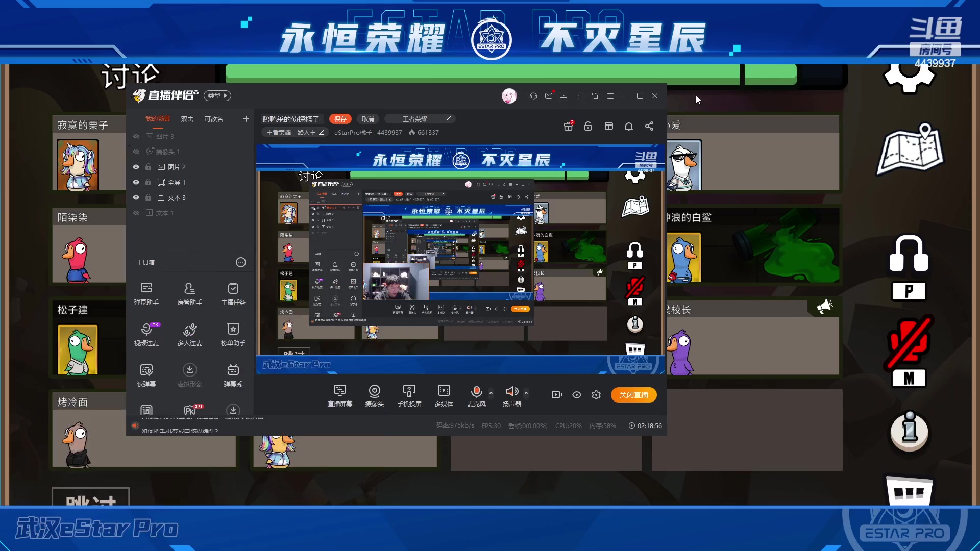Open the PK GIFT tool icon
This screenshot has width=980, height=551.
click(191, 410)
